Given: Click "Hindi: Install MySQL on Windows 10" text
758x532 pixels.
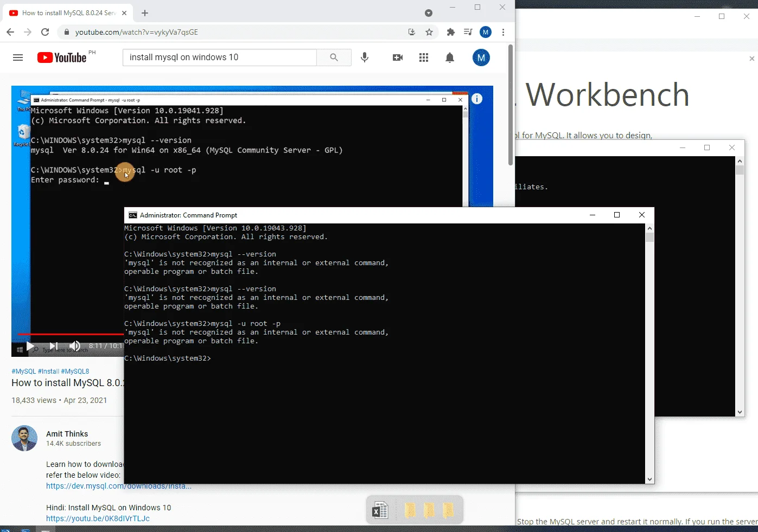Looking at the screenshot, I should click(109, 508).
